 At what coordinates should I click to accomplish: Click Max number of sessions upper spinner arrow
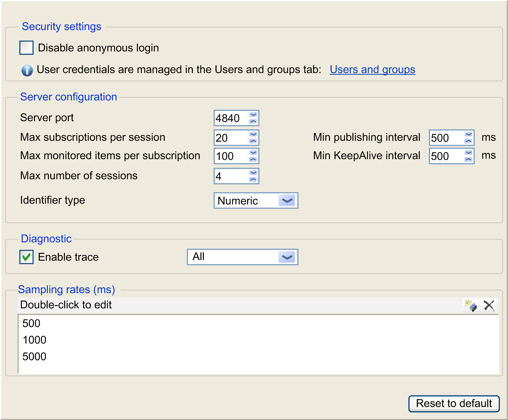[x=253, y=173]
